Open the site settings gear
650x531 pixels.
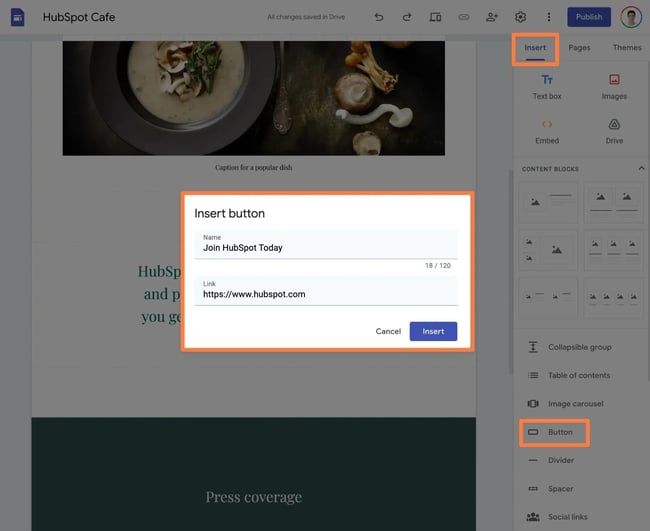520,17
